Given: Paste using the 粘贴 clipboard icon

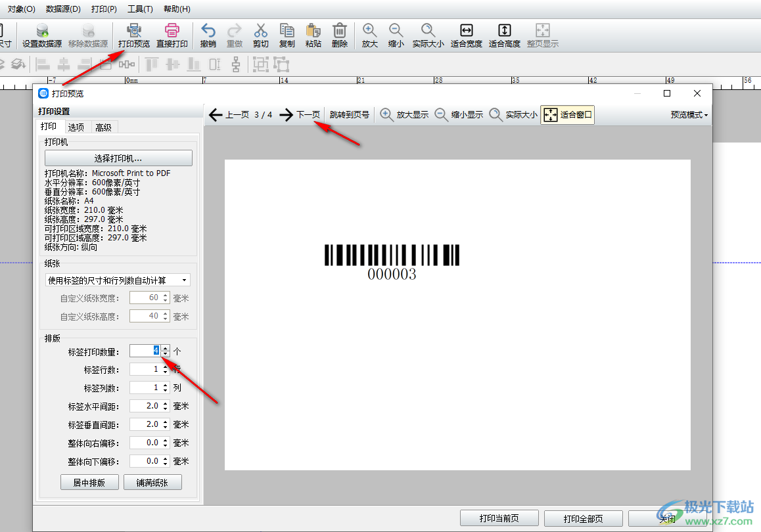Looking at the screenshot, I should tap(313, 35).
